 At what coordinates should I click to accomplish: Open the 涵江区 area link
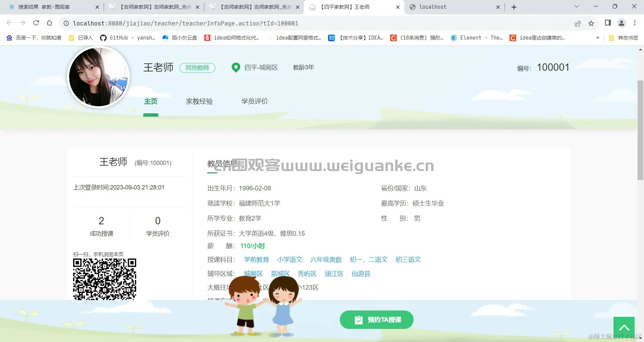click(x=334, y=274)
